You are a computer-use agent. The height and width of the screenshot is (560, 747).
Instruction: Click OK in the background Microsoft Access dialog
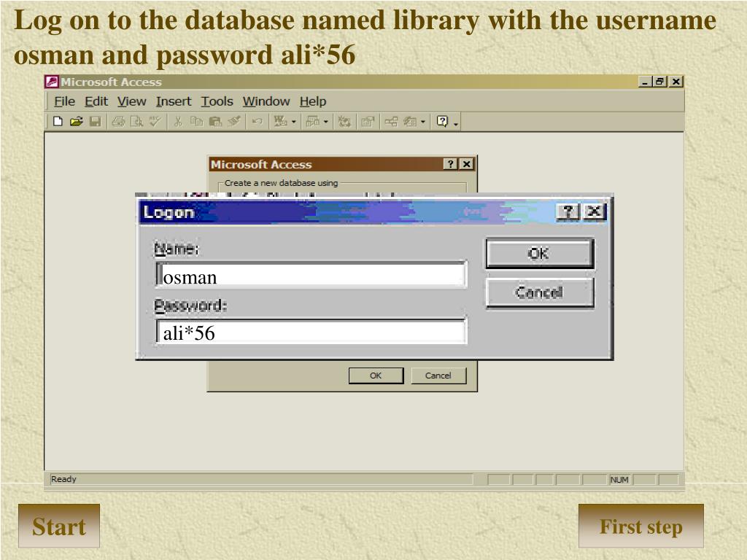point(376,376)
